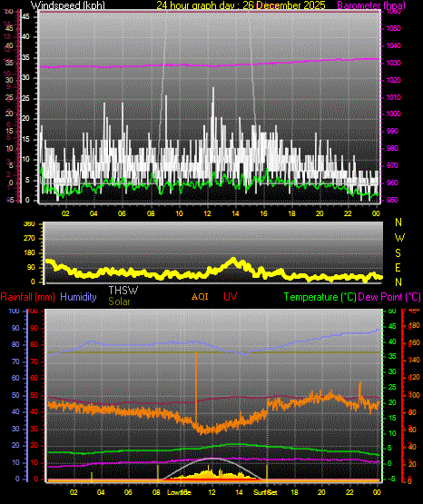The height and width of the screenshot is (504, 423).
Task: Click red "60" on the rainfall axis
Action: pyautogui.click(x=34, y=379)
